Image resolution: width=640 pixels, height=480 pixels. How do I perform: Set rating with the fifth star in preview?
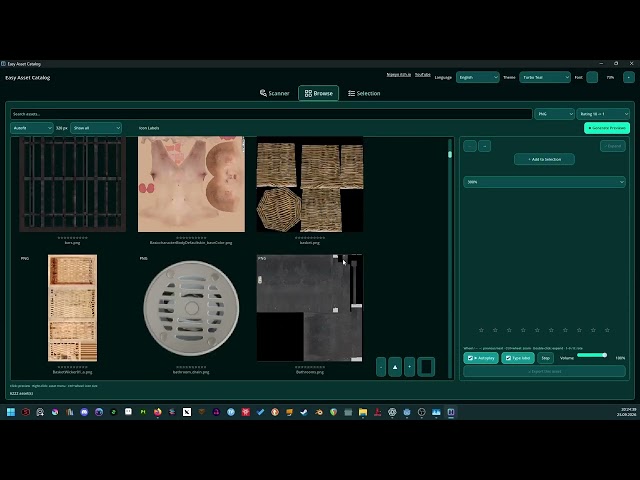pos(537,330)
